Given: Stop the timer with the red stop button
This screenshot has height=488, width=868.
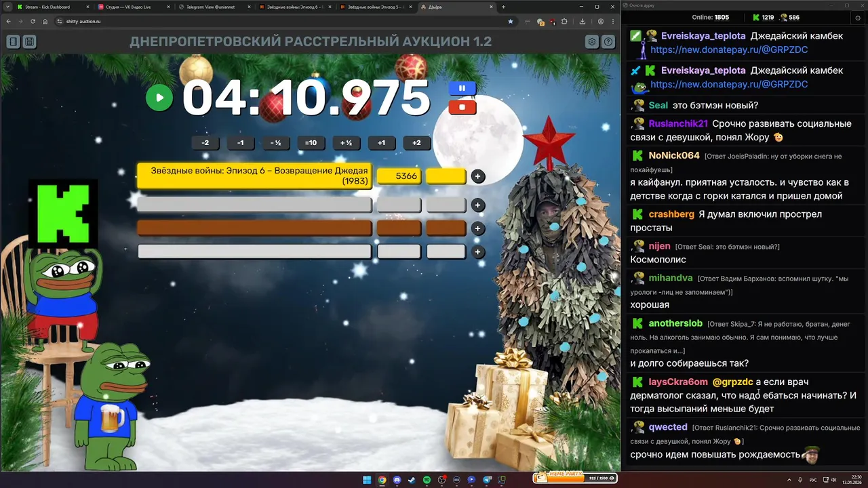Looking at the screenshot, I should coord(462,107).
